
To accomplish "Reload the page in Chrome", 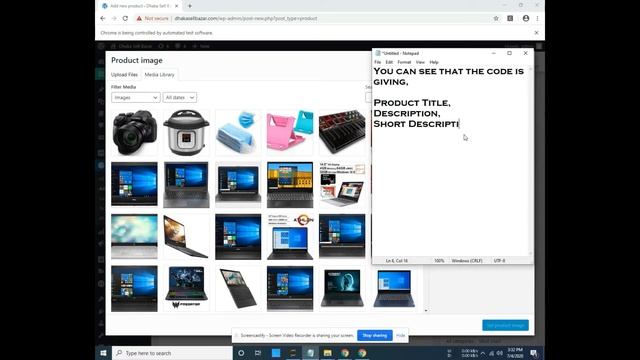I will 125,18.
